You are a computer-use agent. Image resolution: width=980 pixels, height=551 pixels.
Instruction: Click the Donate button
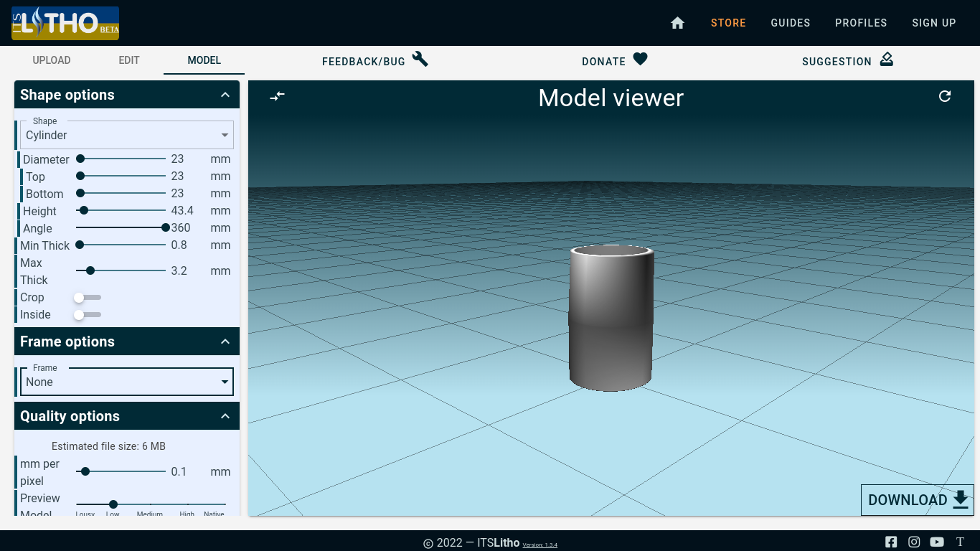tap(615, 60)
